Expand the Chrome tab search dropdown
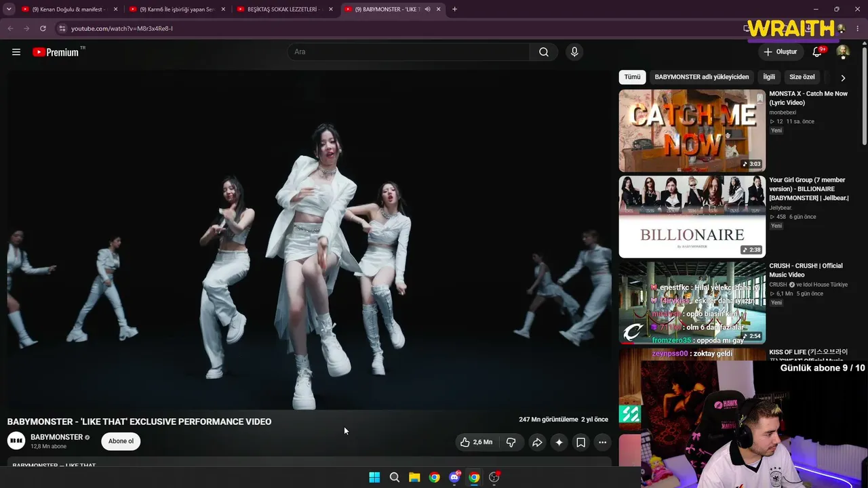This screenshot has width=868, height=488. (x=9, y=9)
